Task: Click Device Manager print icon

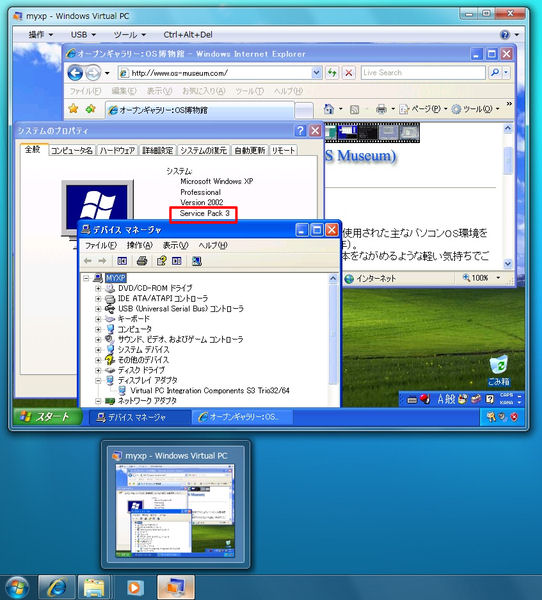Action: coord(142,261)
